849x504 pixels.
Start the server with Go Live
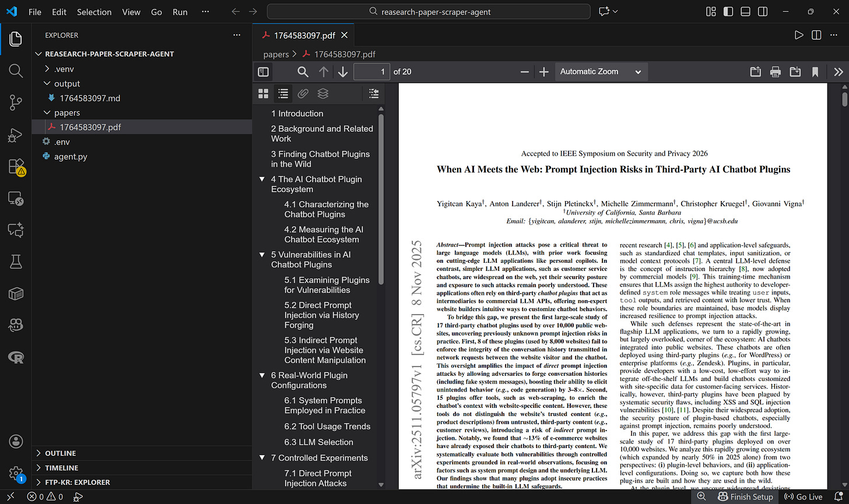pyautogui.click(x=804, y=496)
